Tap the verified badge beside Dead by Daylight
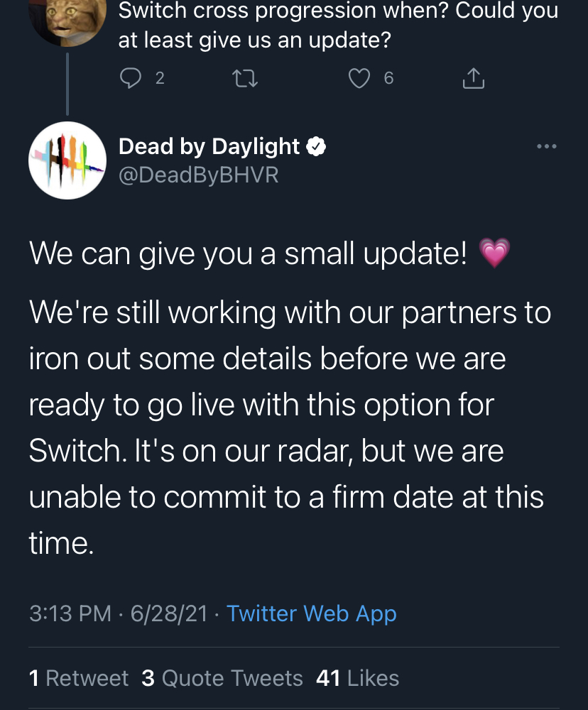 (x=316, y=146)
